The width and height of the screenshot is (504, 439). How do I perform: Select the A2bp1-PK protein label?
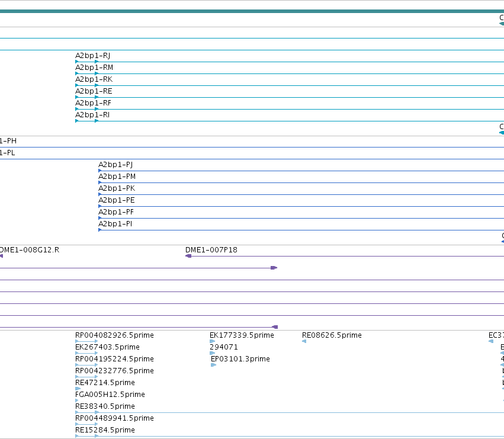[117, 188]
